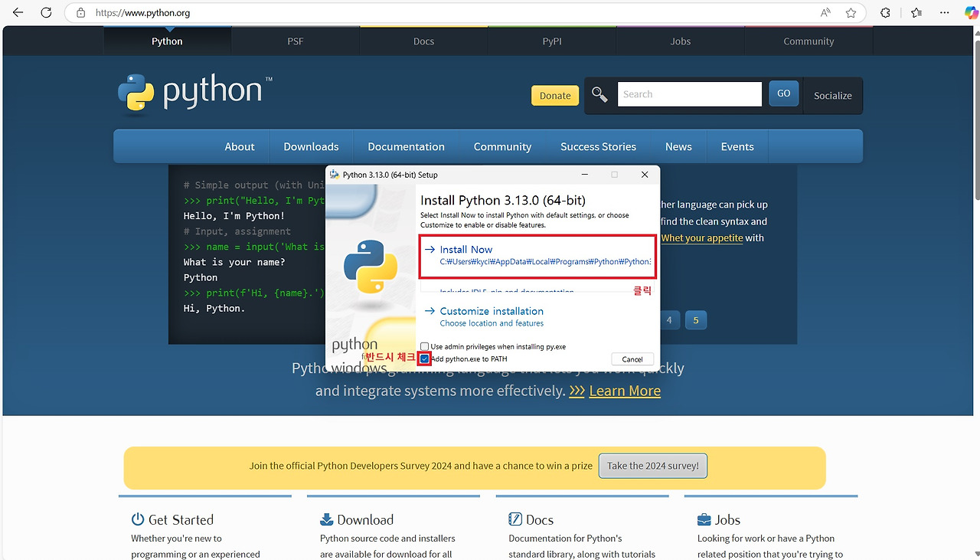Open the browser Settings and more menu
The height and width of the screenshot is (560, 980).
click(x=944, y=13)
